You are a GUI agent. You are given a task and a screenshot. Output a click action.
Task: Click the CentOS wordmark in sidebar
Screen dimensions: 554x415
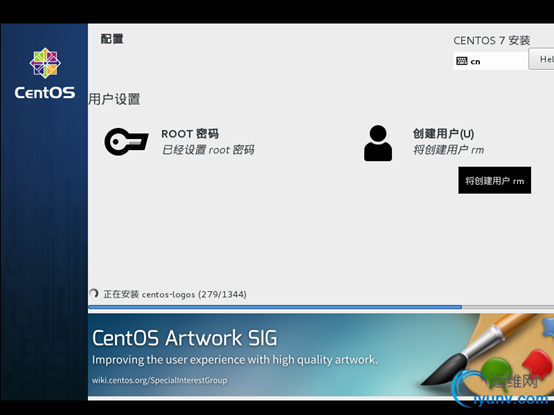tap(45, 93)
